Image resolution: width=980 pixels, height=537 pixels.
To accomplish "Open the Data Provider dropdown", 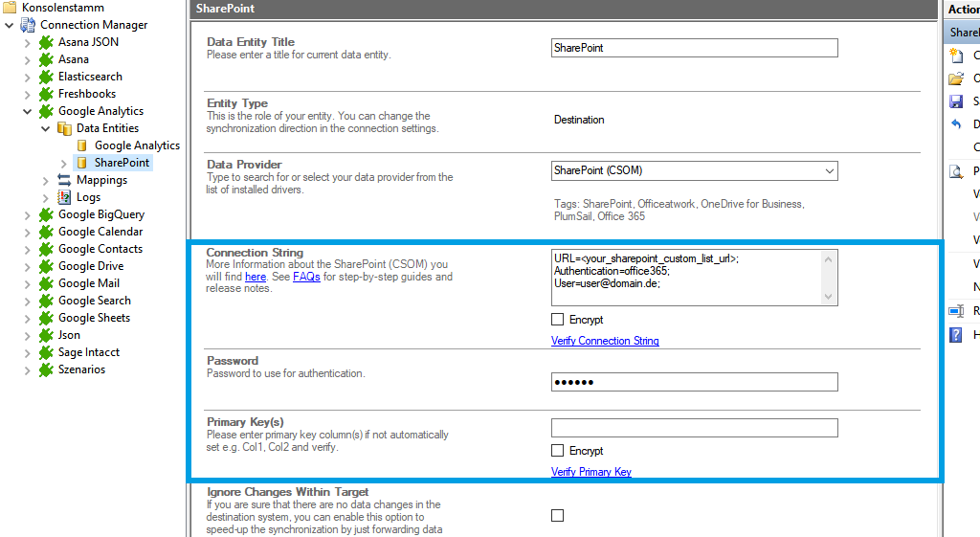I will pos(828,171).
